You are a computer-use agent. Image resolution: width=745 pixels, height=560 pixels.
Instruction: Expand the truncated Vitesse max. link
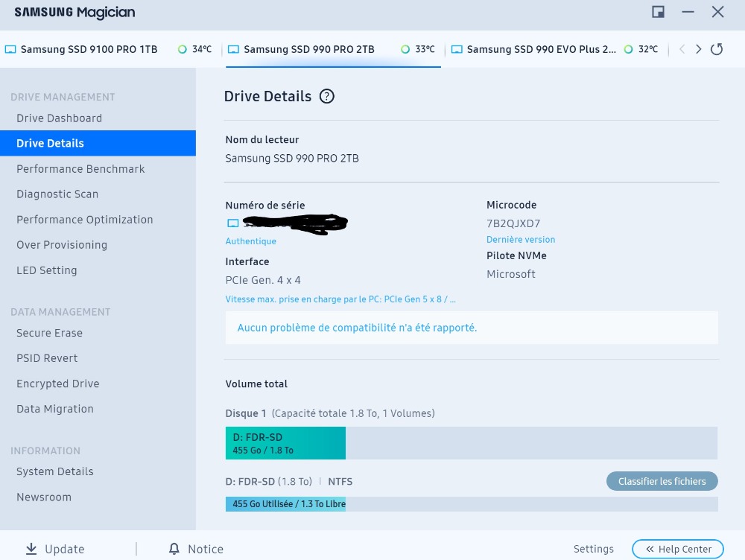coord(340,299)
